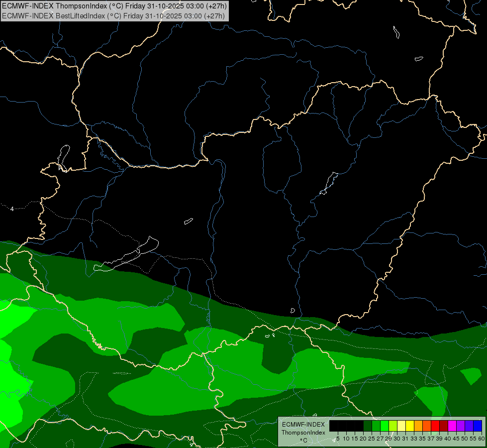Click the contour label 4 near left edge
The width and height of the screenshot is (487, 448).
tap(12, 209)
